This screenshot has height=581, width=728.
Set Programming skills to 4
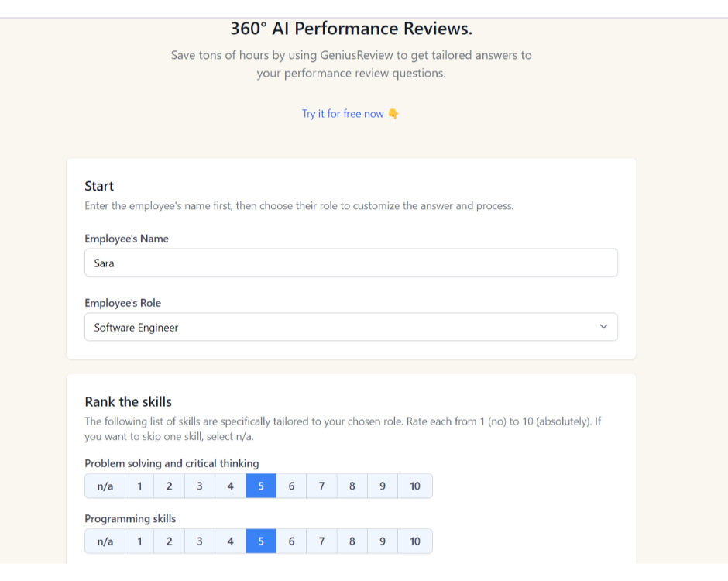(x=230, y=541)
